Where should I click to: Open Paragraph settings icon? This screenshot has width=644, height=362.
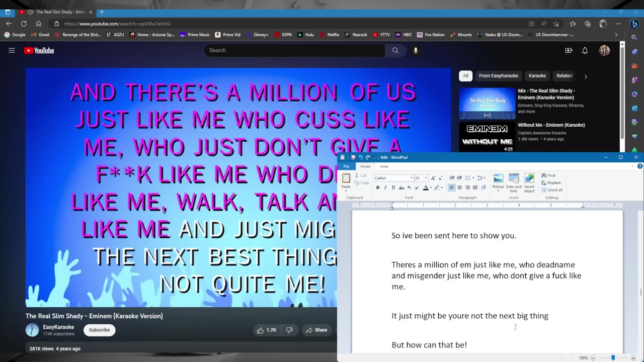484,188
